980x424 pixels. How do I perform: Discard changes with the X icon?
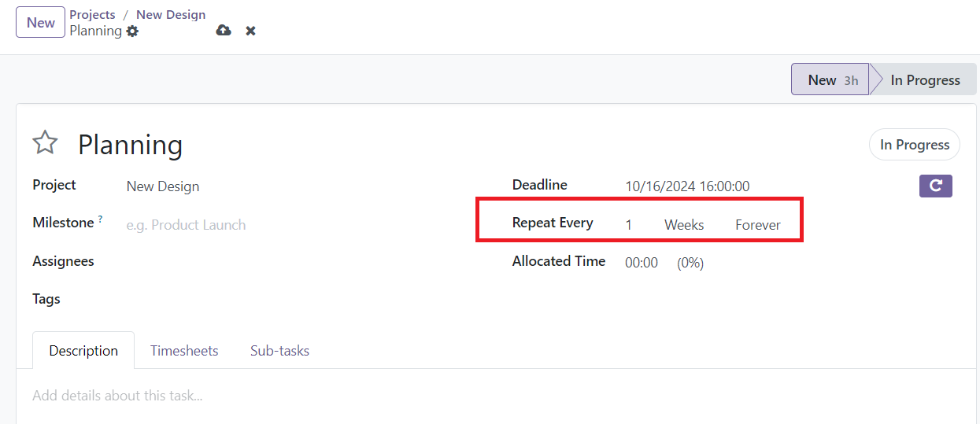pyautogui.click(x=250, y=31)
